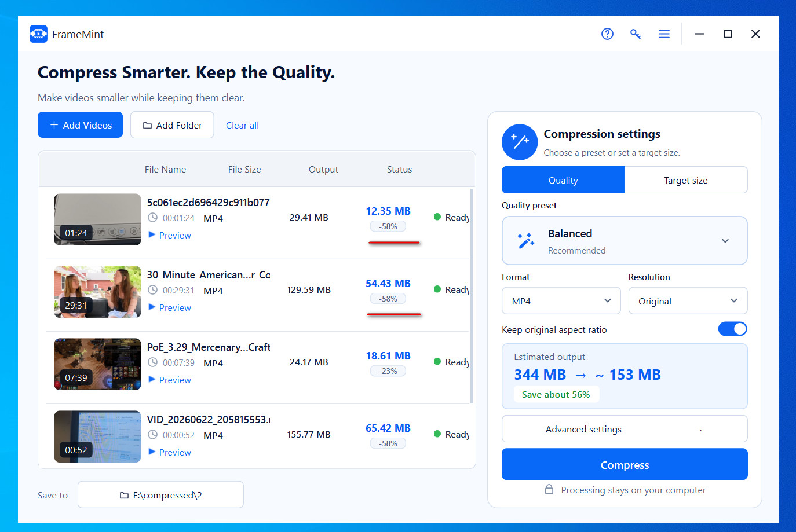Open the MP4 format dropdown

[x=561, y=301]
